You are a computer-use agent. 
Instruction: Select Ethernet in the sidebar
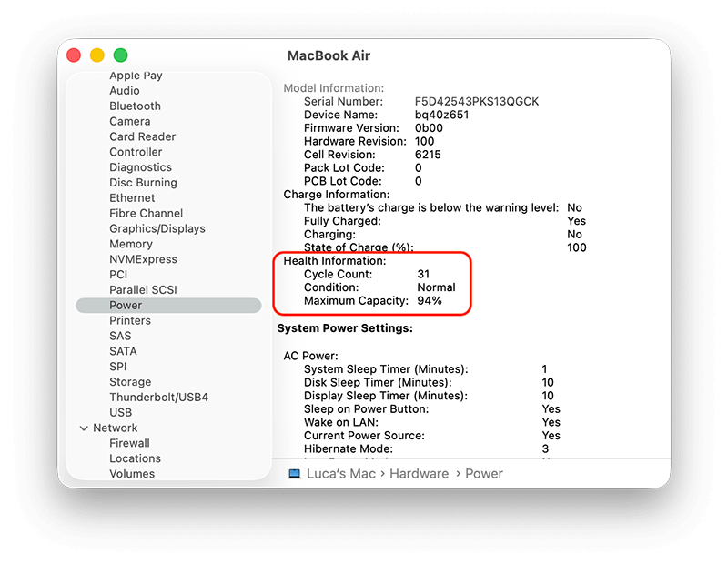point(132,197)
